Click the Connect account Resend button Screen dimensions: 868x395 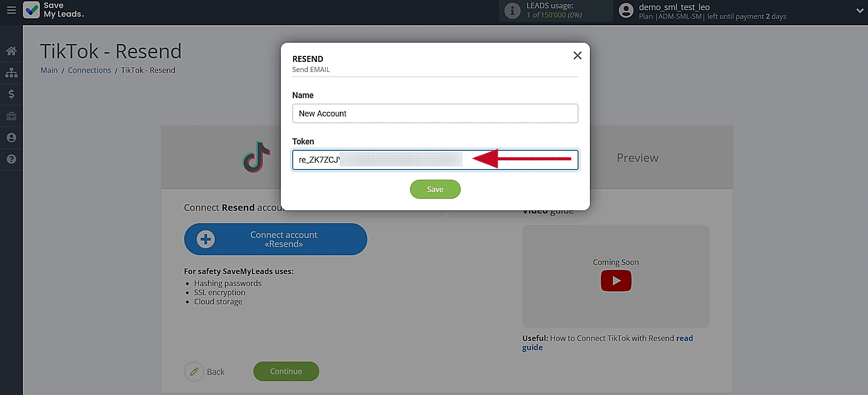coord(275,239)
